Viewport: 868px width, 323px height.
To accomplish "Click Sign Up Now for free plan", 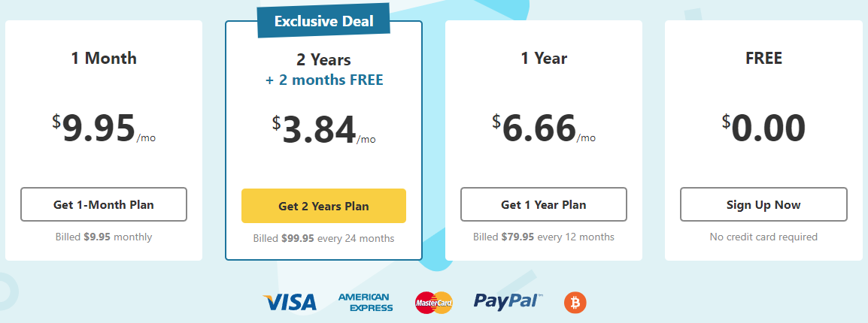I will pyautogui.click(x=763, y=204).
